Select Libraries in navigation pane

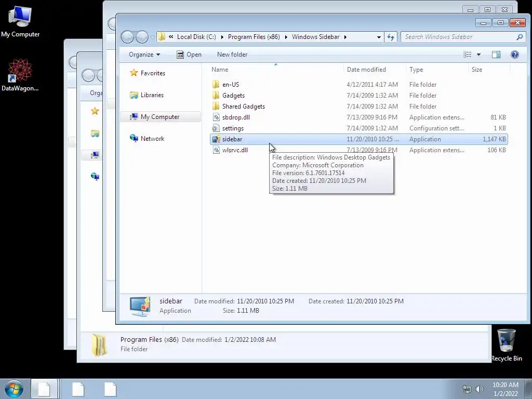point(147,95)
